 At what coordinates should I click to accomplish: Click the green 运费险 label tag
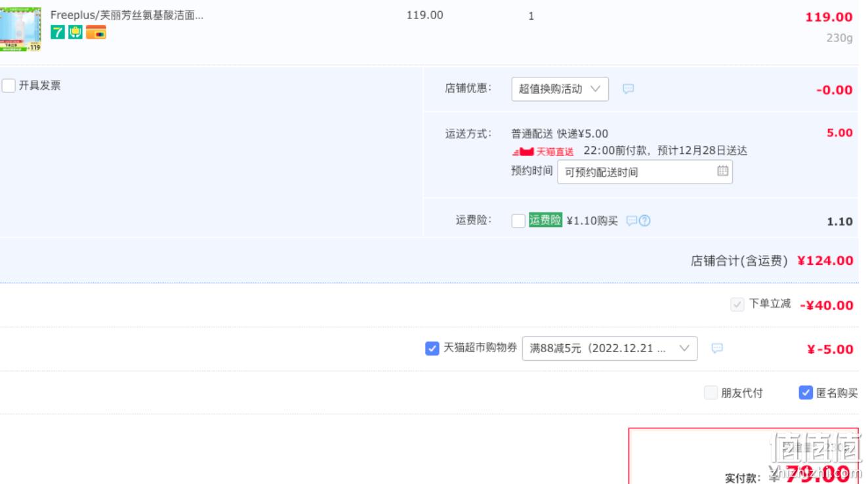(x=546, y=220)
